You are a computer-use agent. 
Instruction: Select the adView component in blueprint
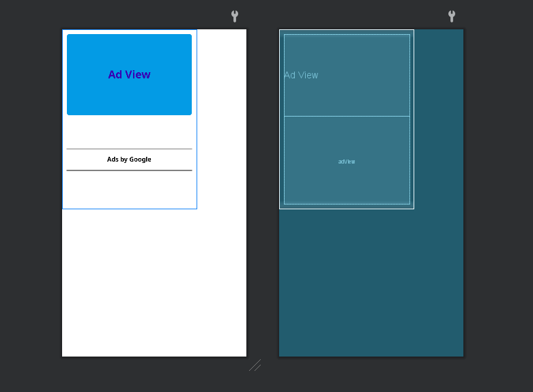coord(347,160)
